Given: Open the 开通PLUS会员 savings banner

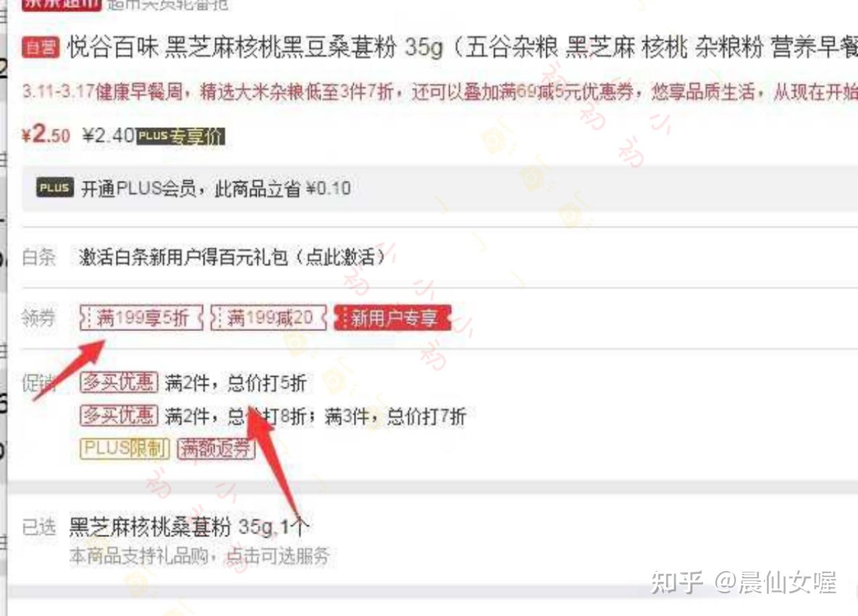Looking at the screenshot, I should pos(439,188).
